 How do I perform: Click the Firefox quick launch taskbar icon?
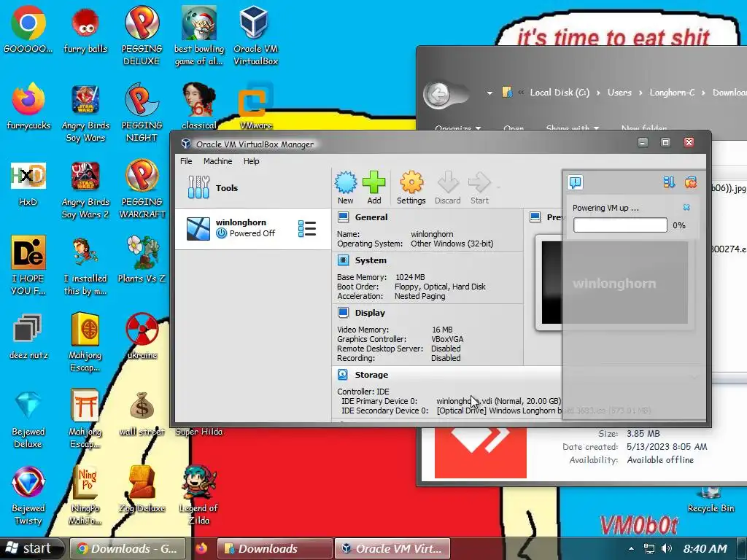(x=201, y=548)
